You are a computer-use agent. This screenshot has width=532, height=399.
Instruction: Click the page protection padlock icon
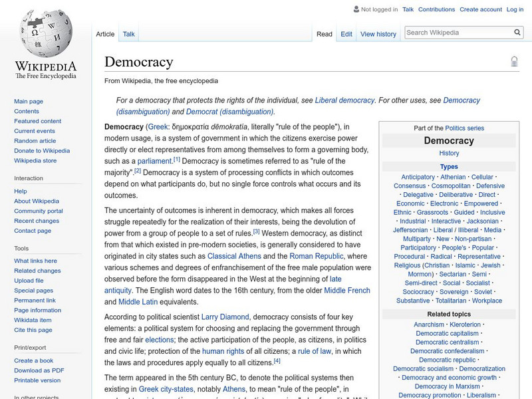coord(514,61)
